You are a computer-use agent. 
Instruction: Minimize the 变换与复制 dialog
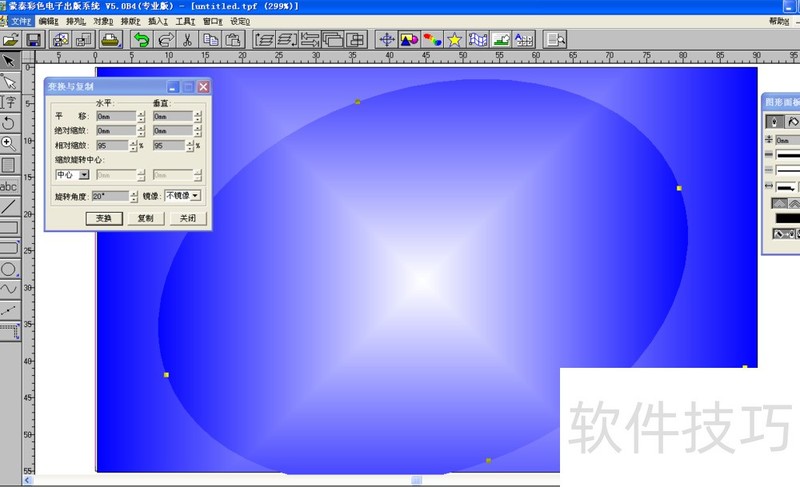[173, 87]
